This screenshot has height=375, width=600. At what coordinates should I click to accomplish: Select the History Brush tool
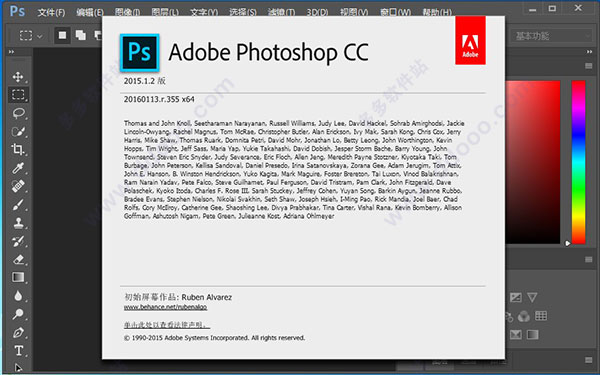18,241
